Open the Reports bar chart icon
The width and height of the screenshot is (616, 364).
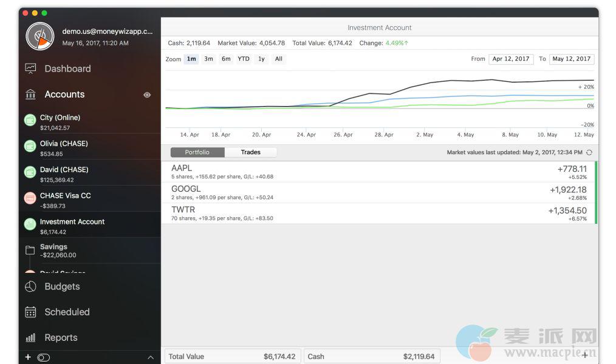pos(30,338)
